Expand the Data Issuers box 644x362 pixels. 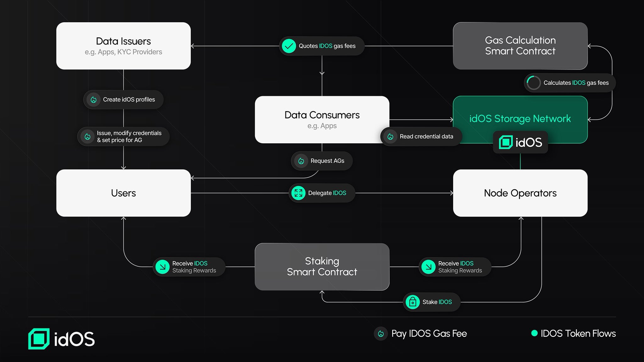123,46
